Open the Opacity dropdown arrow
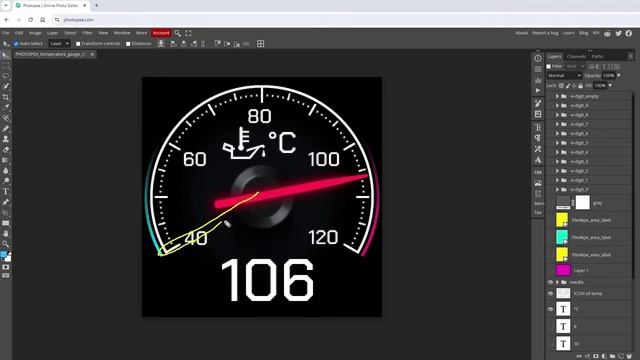The image size is (640, 360). pyautogui.click(x=619, y=76)
